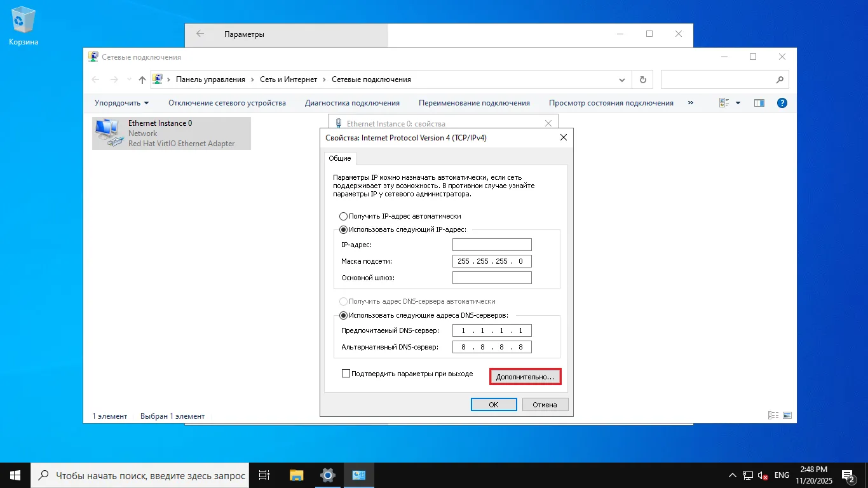Open the muted volume icon in system tray
Image resolution: width=868 pixels, height=488 pixels.
[x=761, y=475]
